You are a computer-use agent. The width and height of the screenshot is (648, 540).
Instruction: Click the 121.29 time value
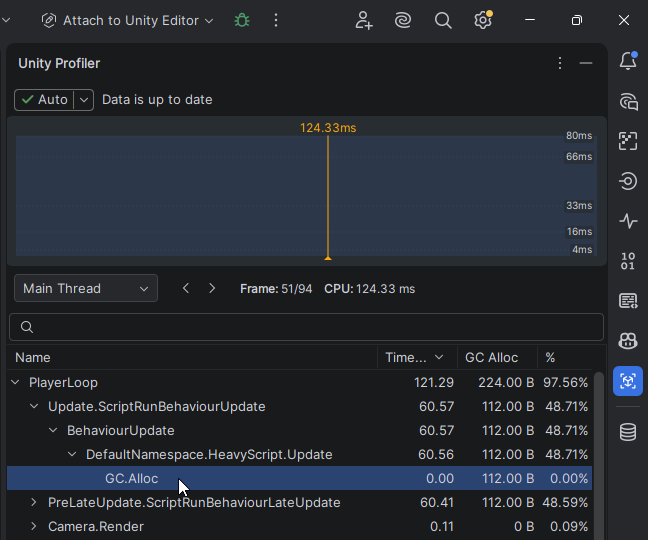point(434,383)
